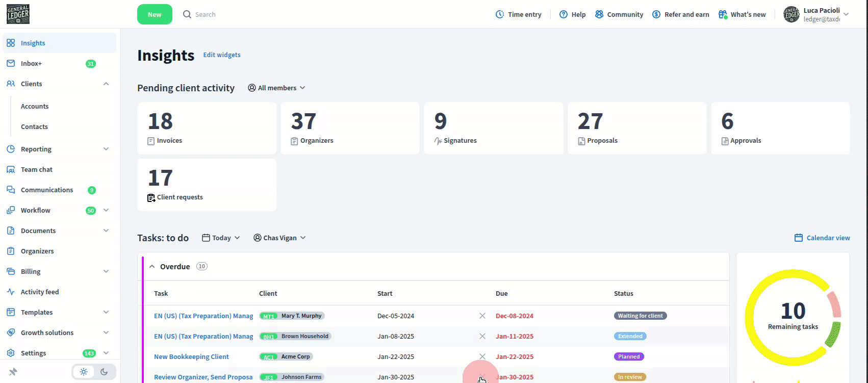Open the Help question mark icon
The image size is (868, 383).
coord(564,14)
